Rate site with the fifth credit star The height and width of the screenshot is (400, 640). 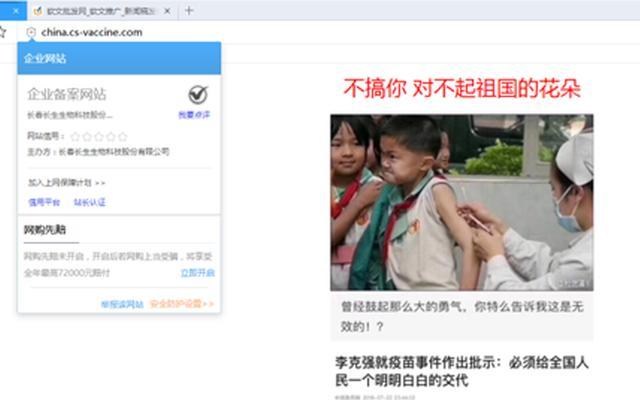coord(123,136)
